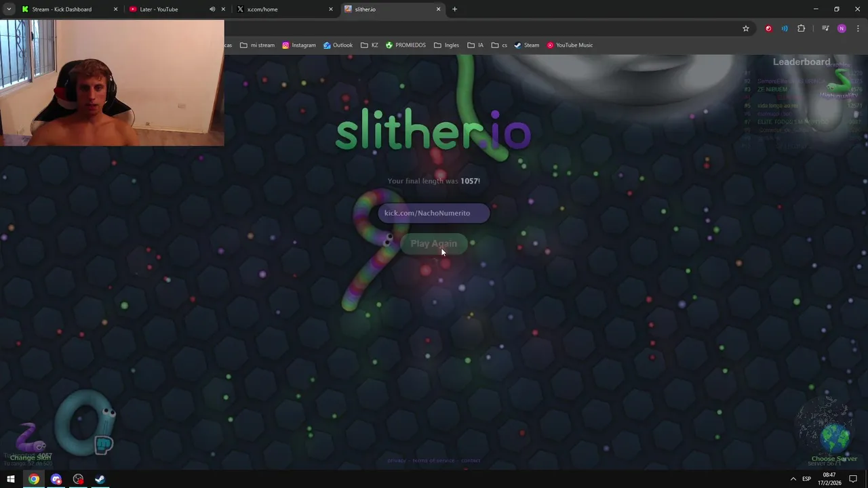Open the Chrome profile avatar N
The height and width of the screenshot is (488, 868).
842,28
